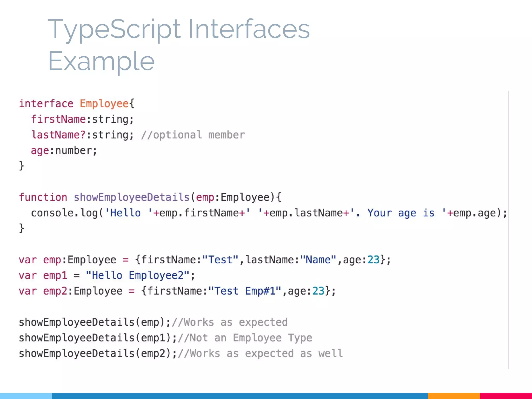Click the "//Works as expected" comment
The image size is (532, 399).
tap(229, 322)
